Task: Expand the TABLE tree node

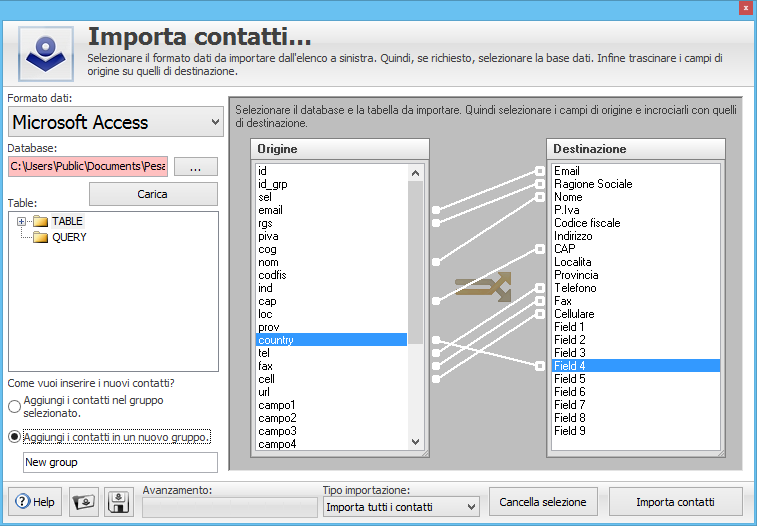Action: (x=21, y=221)
